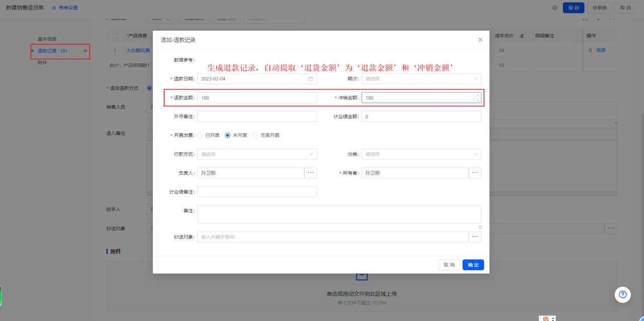Click plus icon next to 退款记录
Image resolution: width=644 pixels, height=321 pixels.
coord(85,51)
